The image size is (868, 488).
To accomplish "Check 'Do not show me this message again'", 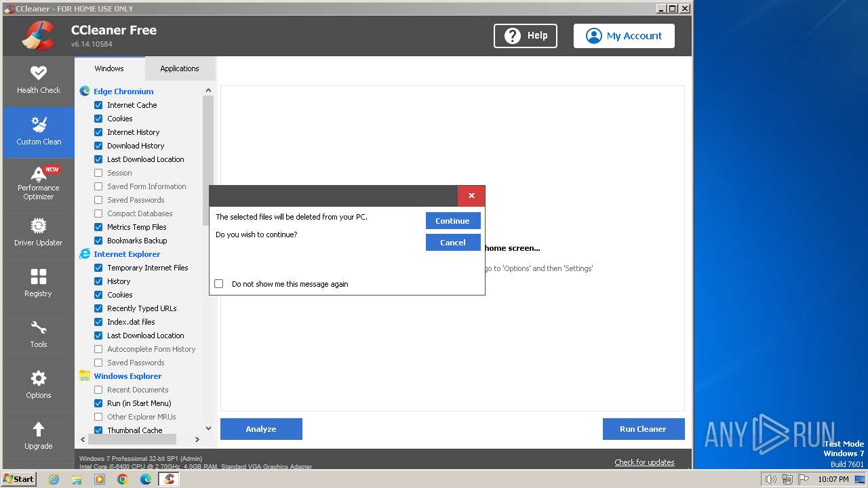I will tap(219, 284).
